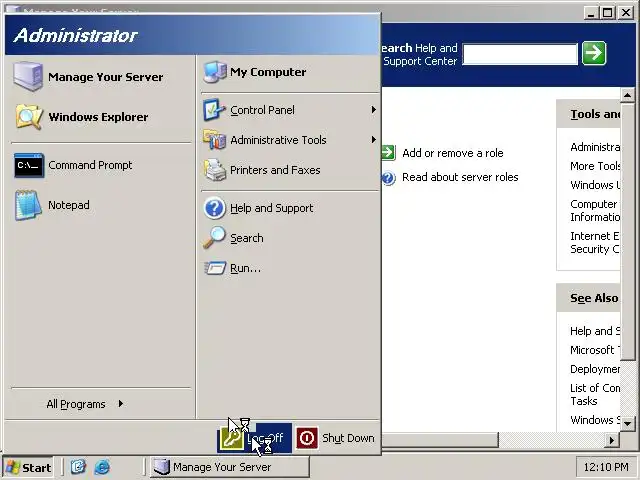
Task: Open the Notepad icon
Action: [x=28, y=205]
